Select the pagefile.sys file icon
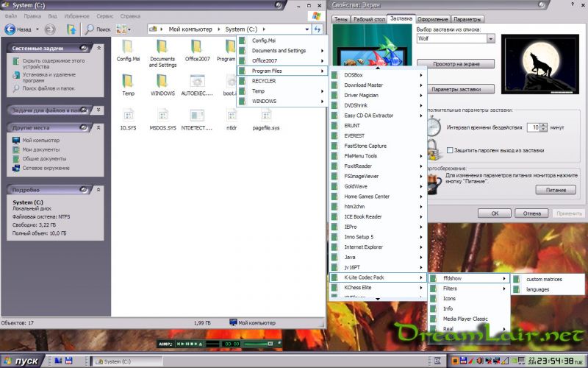Screen dimensions: 588x368 pos(265,115)
